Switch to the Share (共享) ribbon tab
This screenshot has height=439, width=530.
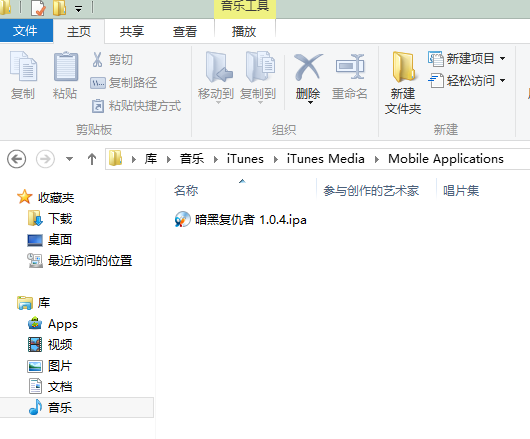coord(132,31)
